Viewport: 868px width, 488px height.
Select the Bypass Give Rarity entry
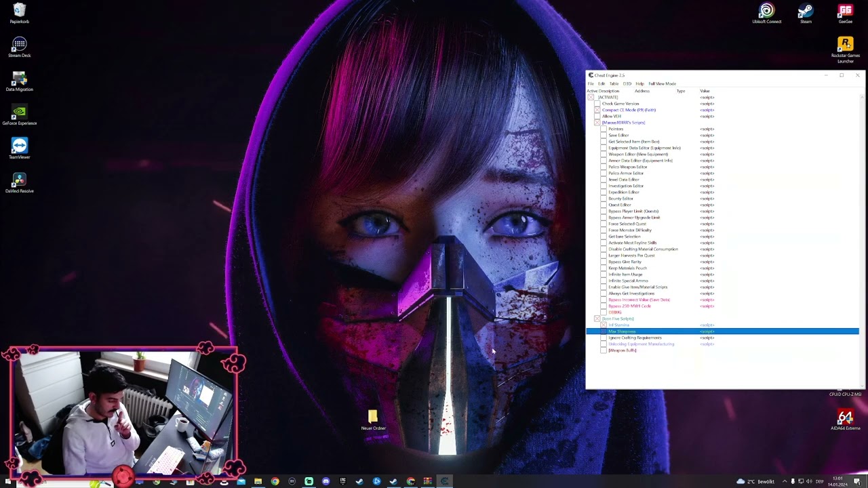(x=625, y=262)
